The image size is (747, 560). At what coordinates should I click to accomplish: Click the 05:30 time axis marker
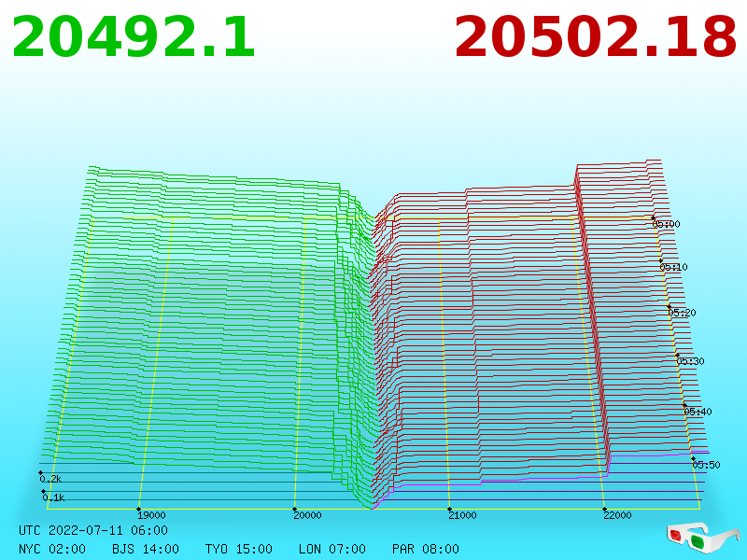690,361
